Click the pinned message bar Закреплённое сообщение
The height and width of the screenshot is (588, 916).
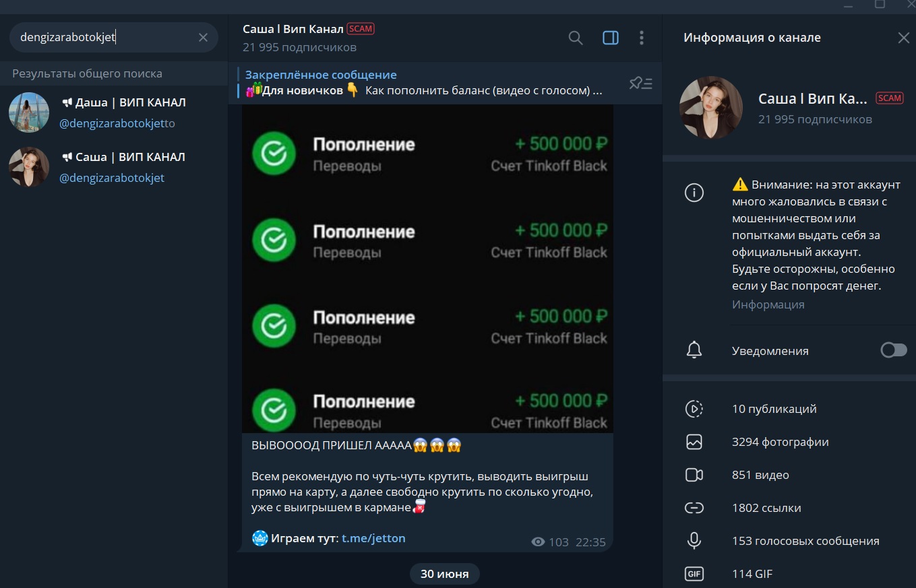coord(425,83)
